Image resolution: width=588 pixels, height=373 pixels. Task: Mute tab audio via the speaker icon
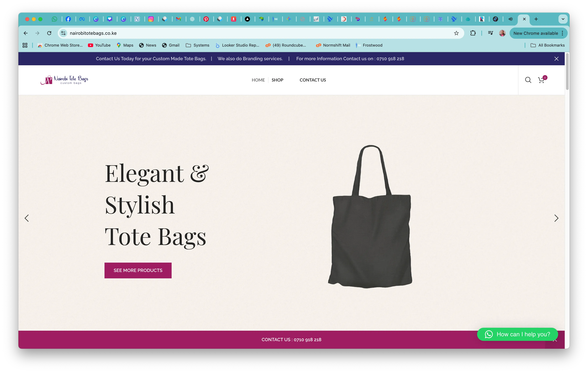pos(510,19)
